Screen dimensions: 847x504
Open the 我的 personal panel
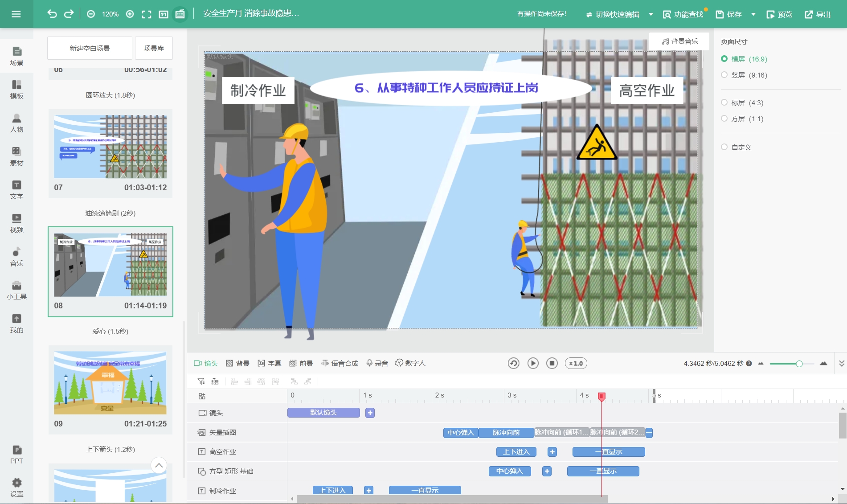point(16,324)
